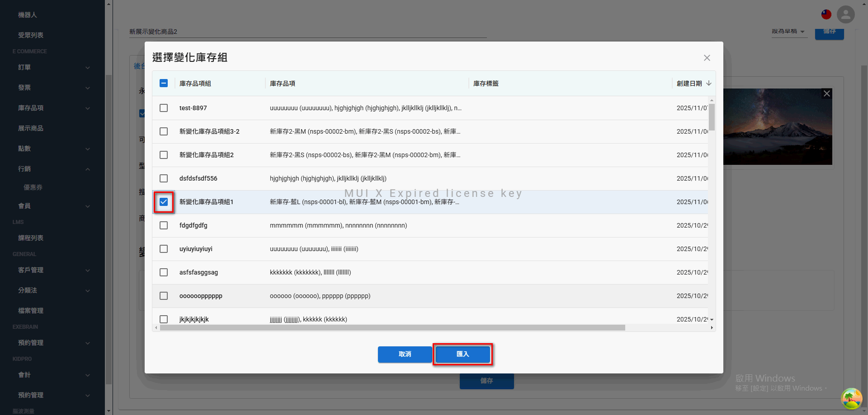This screenshot has height=415, width=868.
Task: Click the night sky product image thumbnail
Action: click(x=778, y=126)
